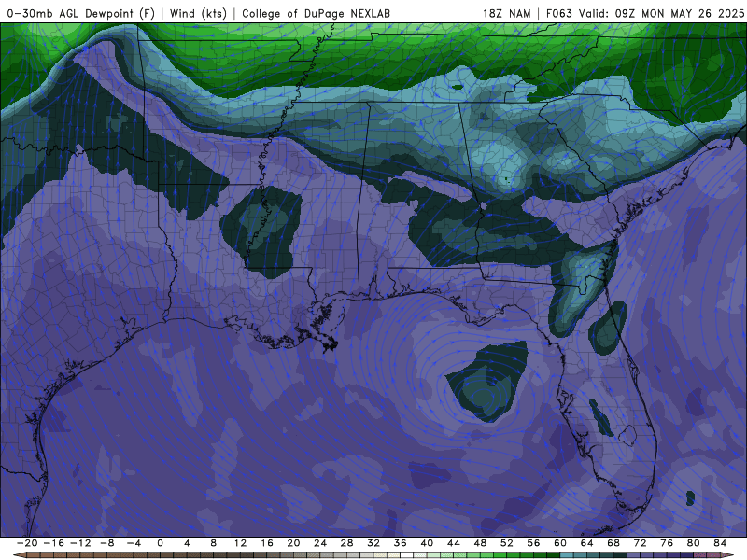Click the '32' legend scale label
747x560 pixels.
(373, 543)
